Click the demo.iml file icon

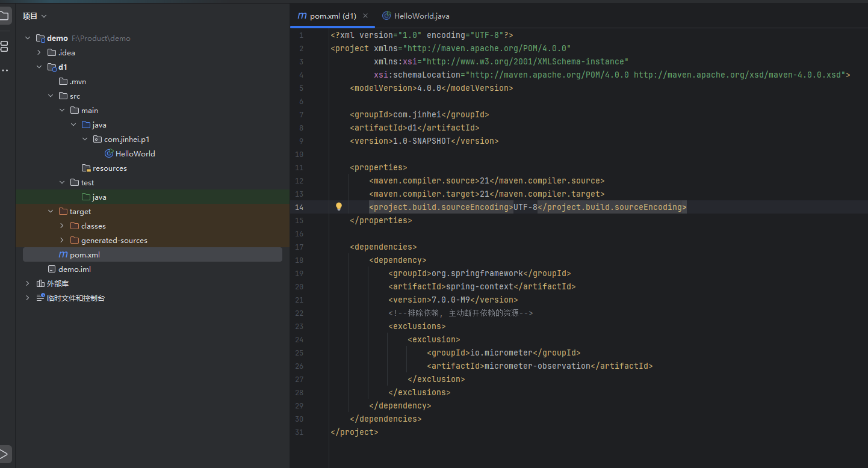[52, 269]
